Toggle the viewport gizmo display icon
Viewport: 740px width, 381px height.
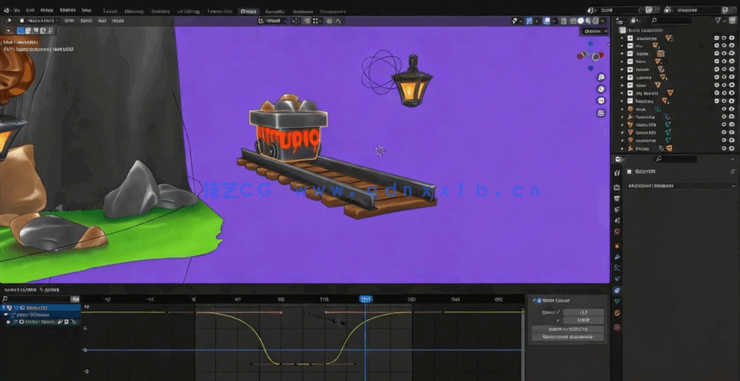click(529, 21)
